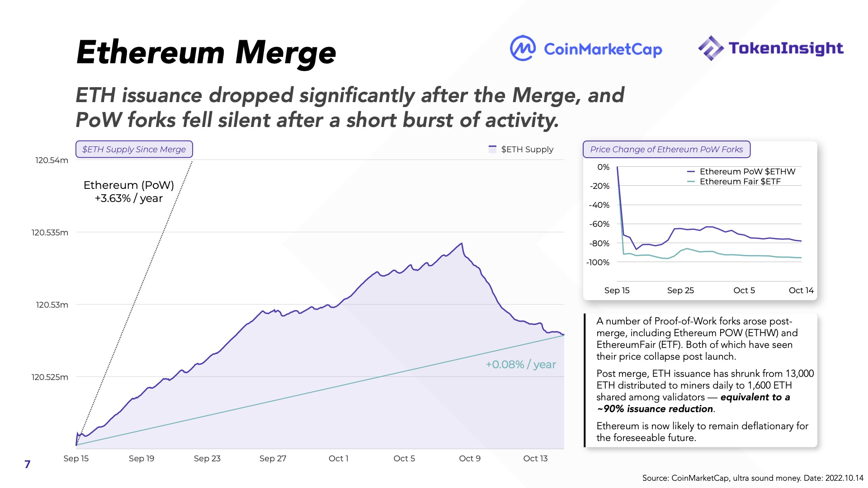Image resolution: width=868 pixels, height=488 pixels.
Task: Click the CoinMarketCap logo icon
Action: click(523, 48)
